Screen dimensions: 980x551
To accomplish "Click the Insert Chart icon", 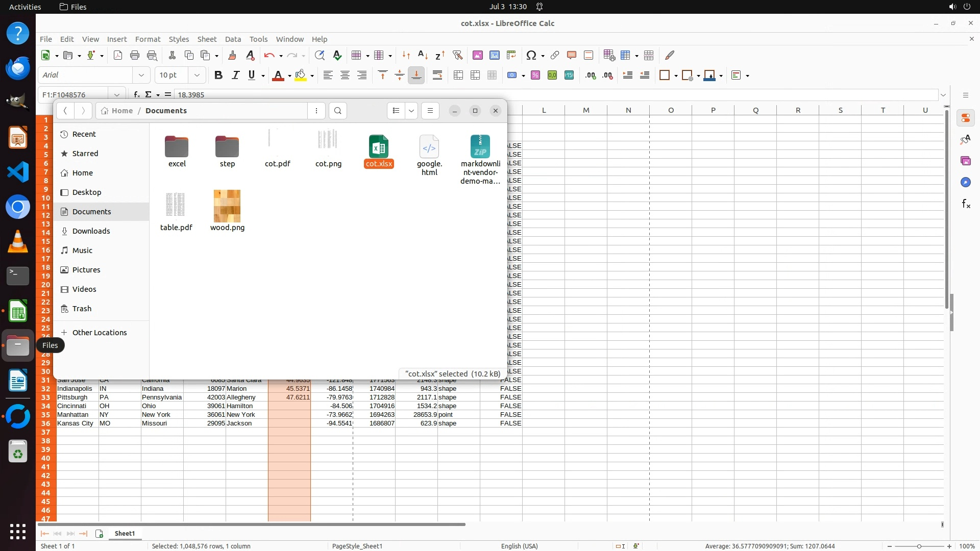I will pyautogui.click(x=494, y=55).
